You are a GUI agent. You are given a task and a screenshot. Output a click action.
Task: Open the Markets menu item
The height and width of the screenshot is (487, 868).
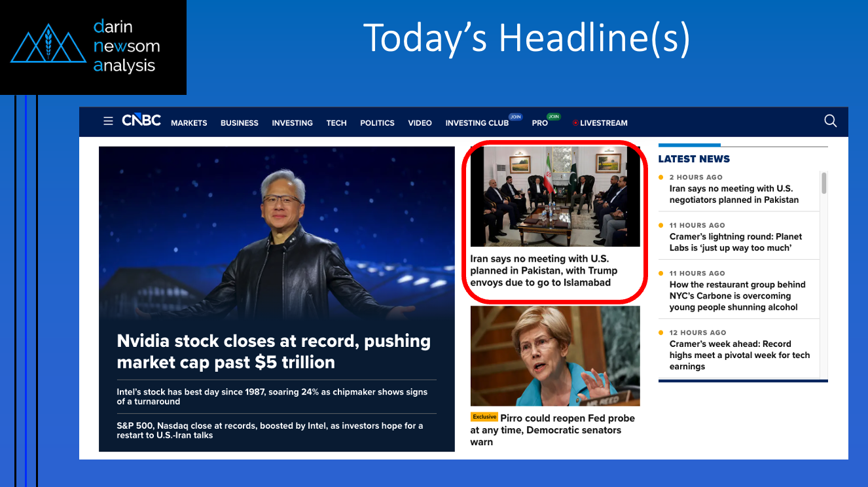point(189,123)
